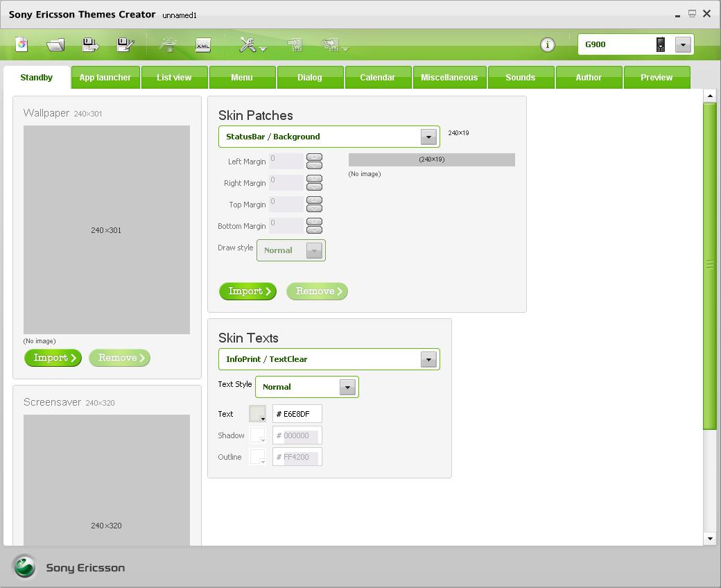721x588 pixels.
Task: Click the Left Margin input field
Action: pos(286,162)
